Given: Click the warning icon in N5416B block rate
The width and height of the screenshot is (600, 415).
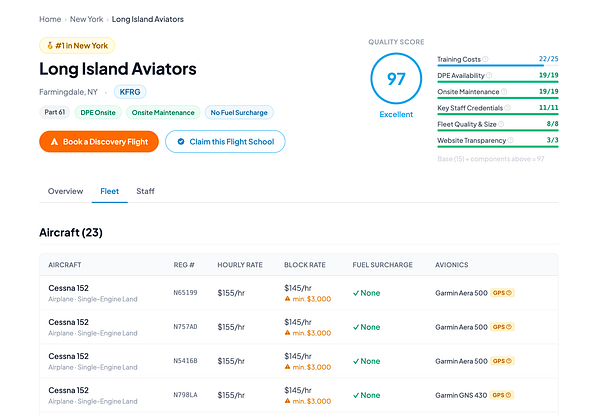Looking at the screenshot, I should pos(287,366).
